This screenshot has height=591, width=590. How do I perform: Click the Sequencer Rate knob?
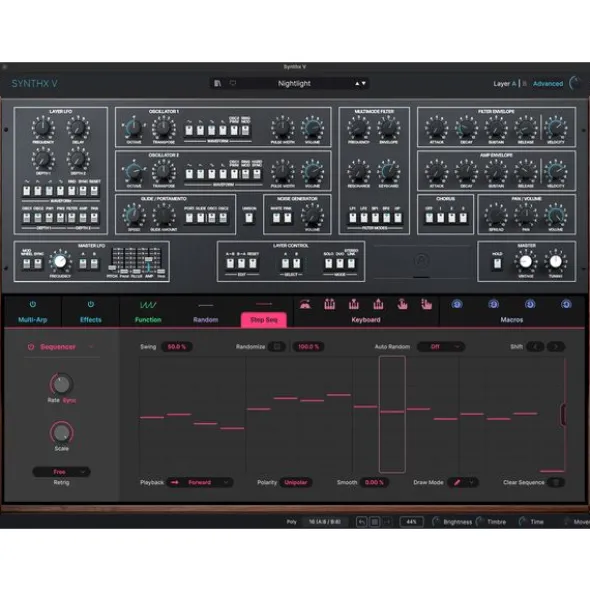pyautogui.click(x=61, y=384)
